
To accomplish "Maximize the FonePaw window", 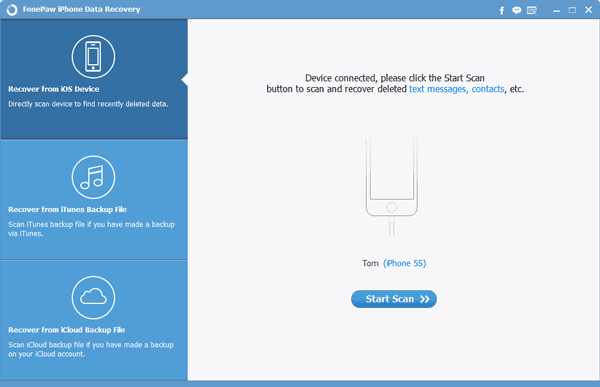I will pyautogui.click(x=572, y=10).
